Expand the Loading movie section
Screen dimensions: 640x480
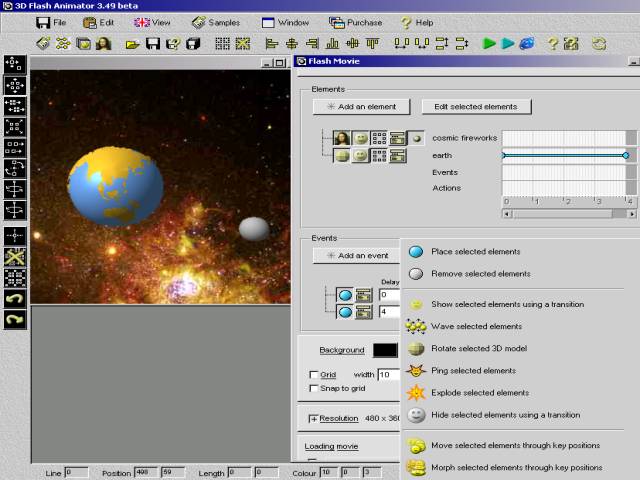pyautogui.click(x=331, y=447)
